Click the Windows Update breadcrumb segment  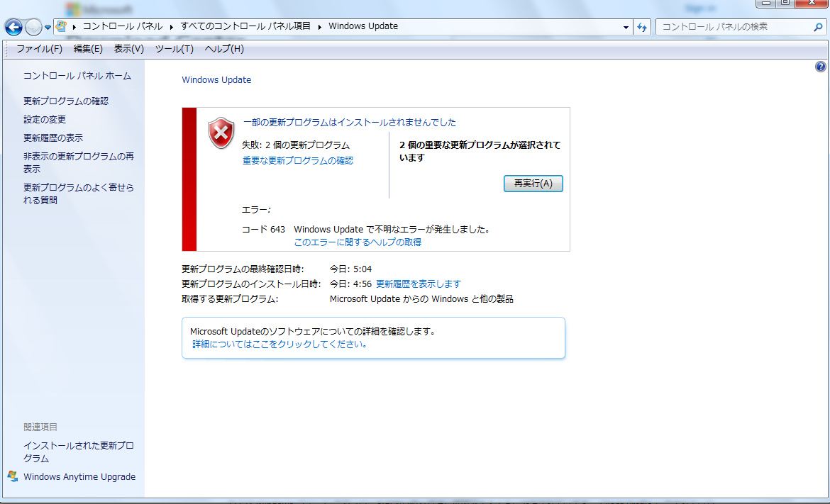pyautogui.click(x=363, y=26)
